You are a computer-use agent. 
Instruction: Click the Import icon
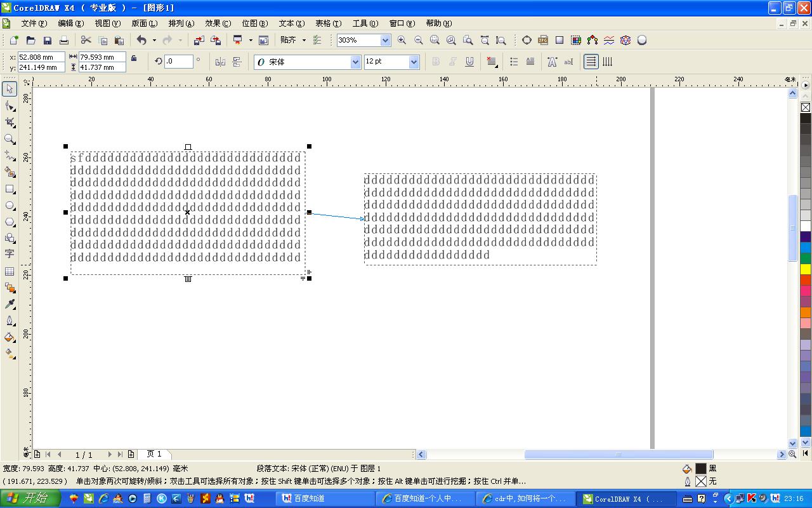199,40
